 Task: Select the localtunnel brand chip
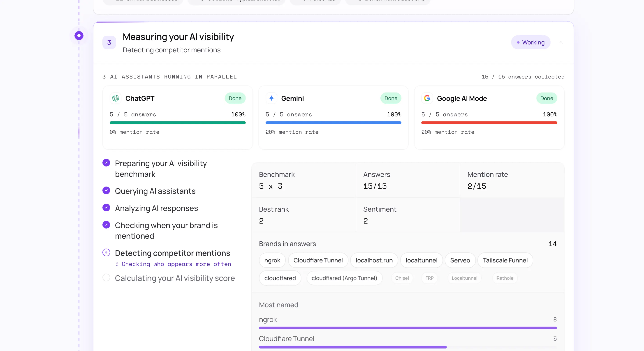[x=422, y=261]
